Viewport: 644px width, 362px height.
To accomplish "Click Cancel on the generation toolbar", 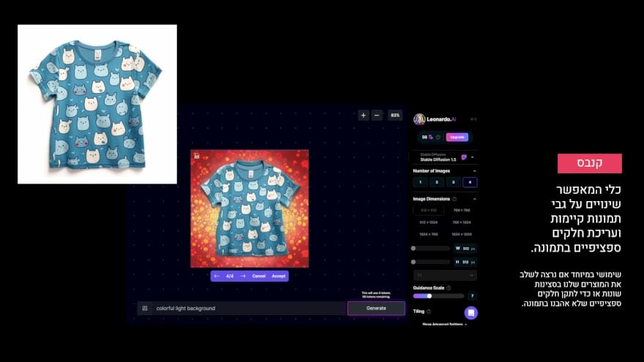I will pyautogui.click(x=259, y=276).
